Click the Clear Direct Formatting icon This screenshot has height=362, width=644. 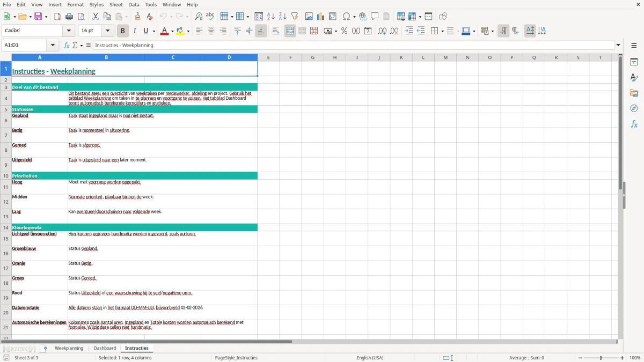(149, 17)
